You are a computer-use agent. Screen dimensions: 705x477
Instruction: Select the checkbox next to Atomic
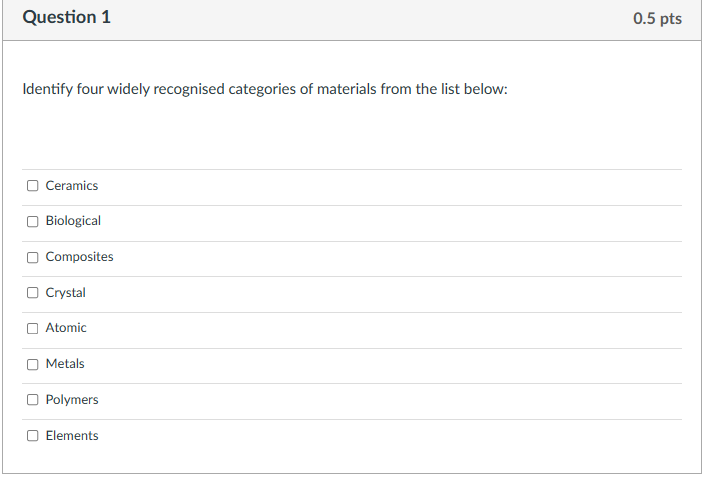[x=33, y=328]
